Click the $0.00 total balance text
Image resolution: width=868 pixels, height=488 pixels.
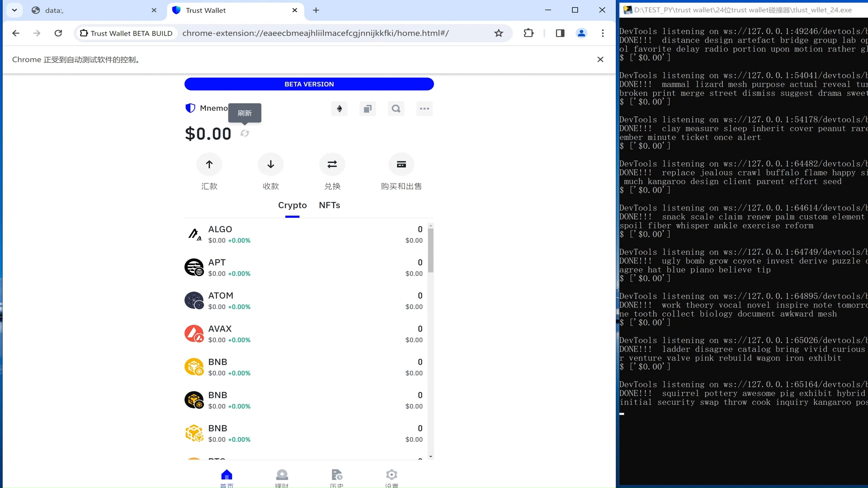point(208,134)
